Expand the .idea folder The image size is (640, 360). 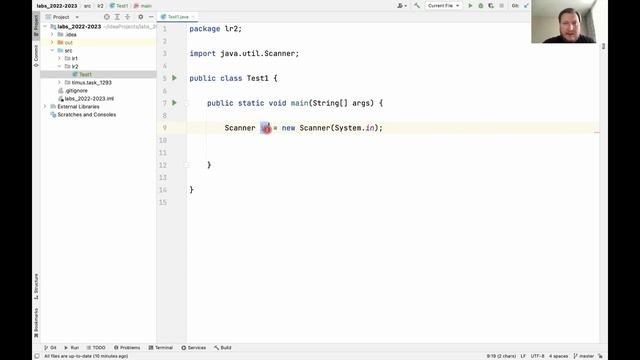pyautogui.click(x=52, y=35)
